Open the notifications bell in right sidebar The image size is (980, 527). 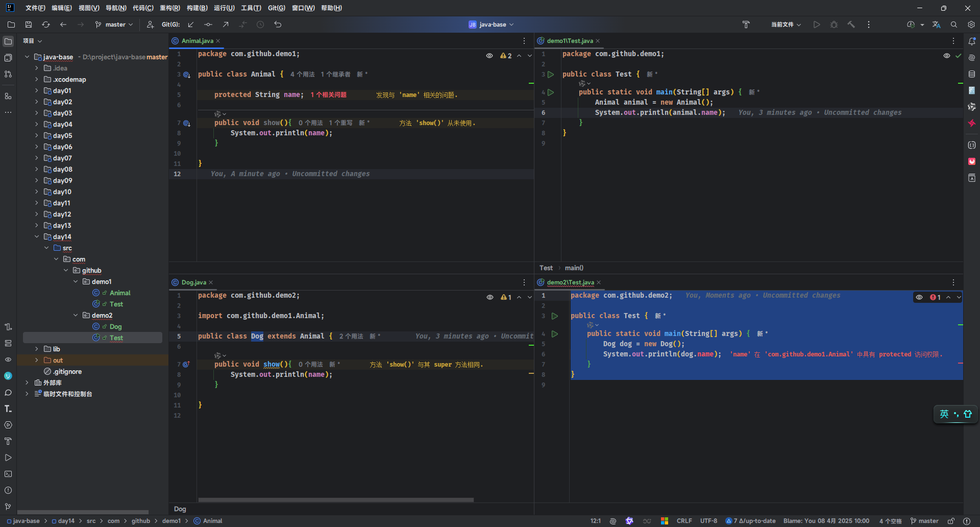point(972,41)
